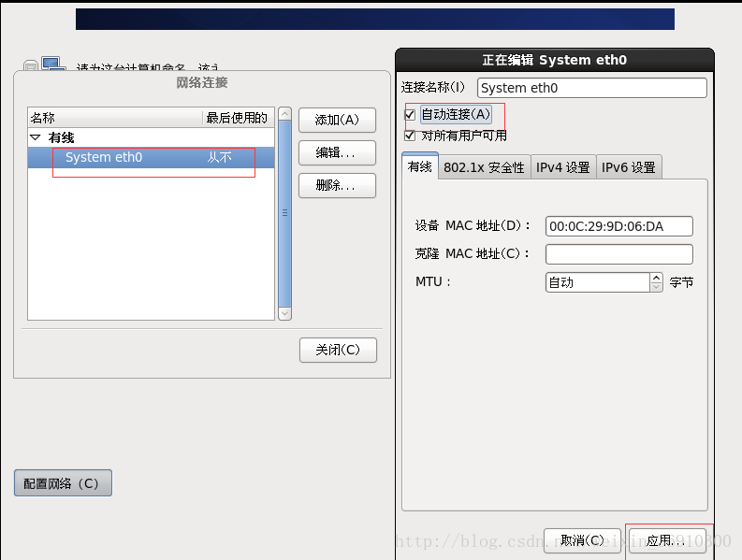The image size is (742, 560).
Task: Click the 取消(C) button
Action: tap(582, 540)
